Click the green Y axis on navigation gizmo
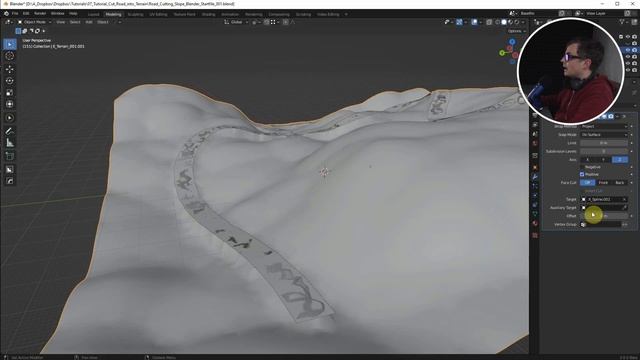640x360 pixels. (x=502, y=53)
